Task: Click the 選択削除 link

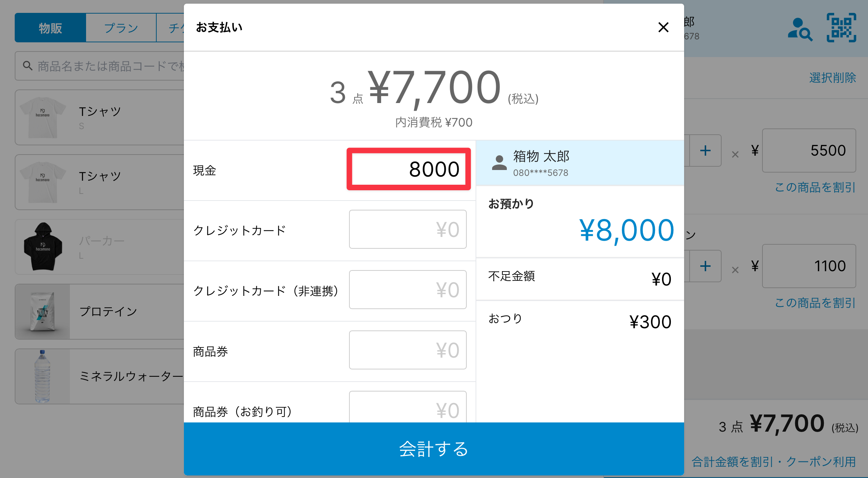Action: click(x=832, y=78)
